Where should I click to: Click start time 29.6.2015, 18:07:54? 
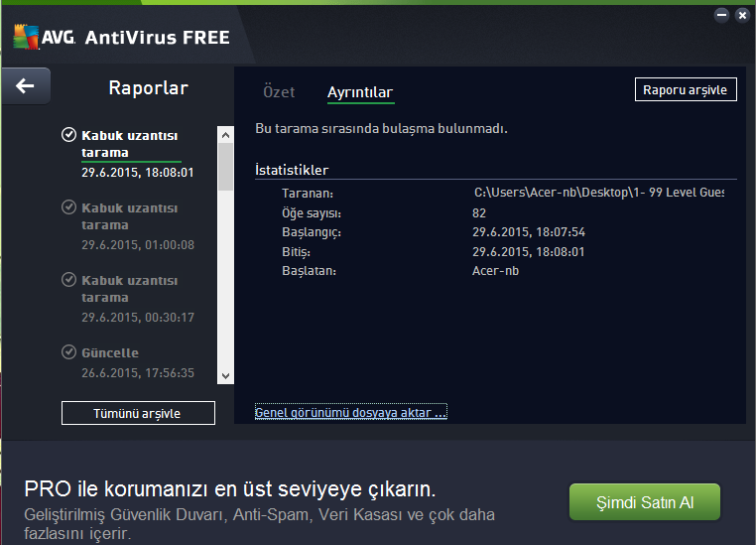(529, 232)
